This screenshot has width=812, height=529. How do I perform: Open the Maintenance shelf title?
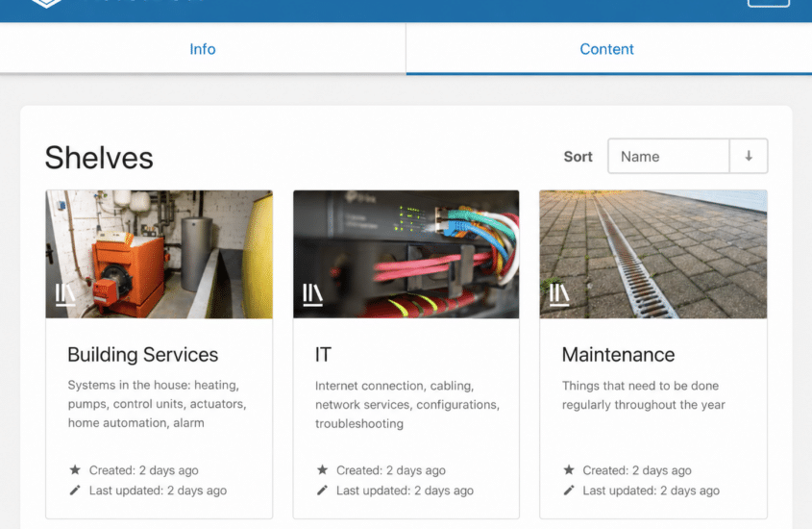[618, 354]
